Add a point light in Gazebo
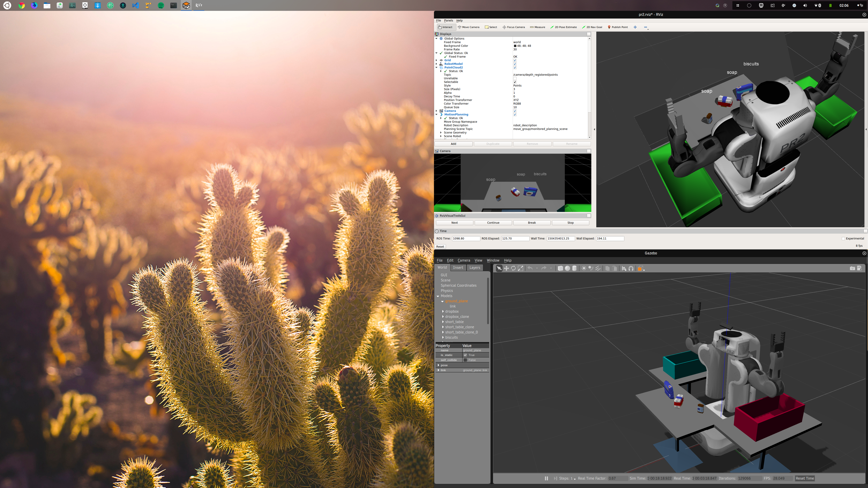Screen dimensions: 868x488 pos(584,268)
